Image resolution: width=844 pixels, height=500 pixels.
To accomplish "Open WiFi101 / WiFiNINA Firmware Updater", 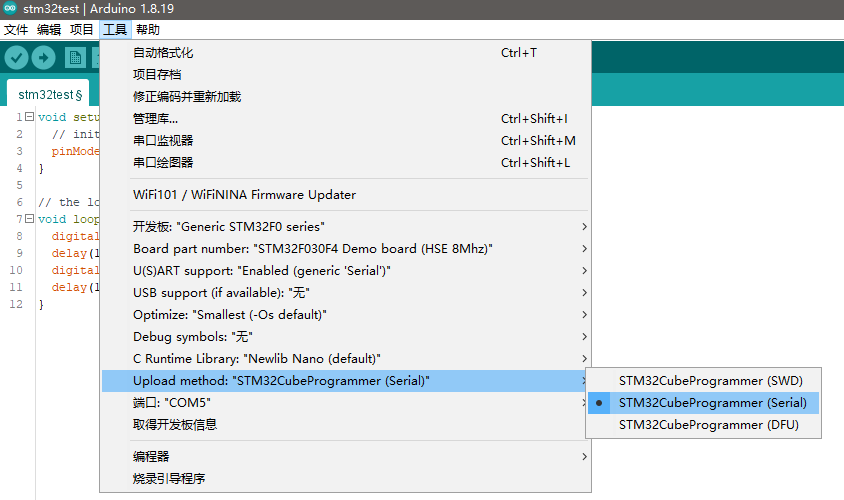I will click(345, 195).
